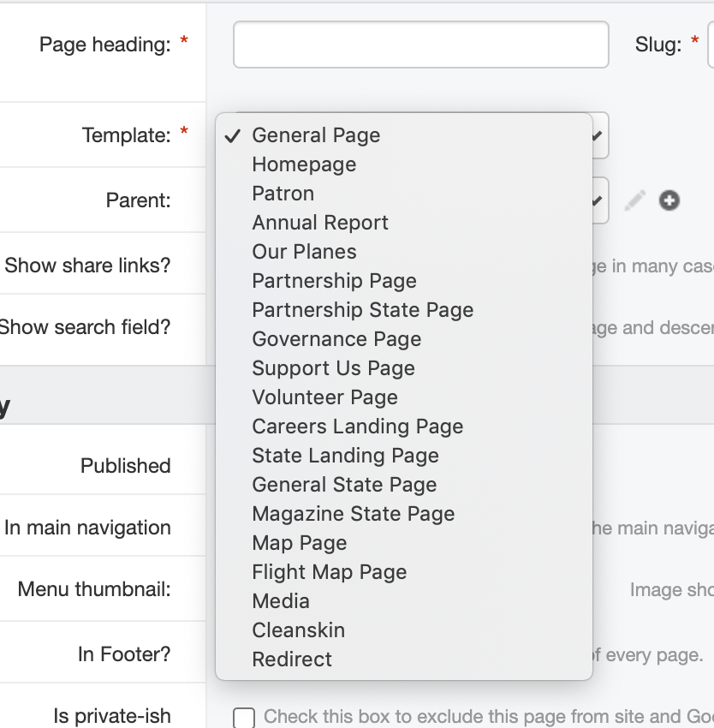This screenshot has width=714, height=728.
Task: Tick the private-ish exclude page checkbox
Action: (244, 717)
